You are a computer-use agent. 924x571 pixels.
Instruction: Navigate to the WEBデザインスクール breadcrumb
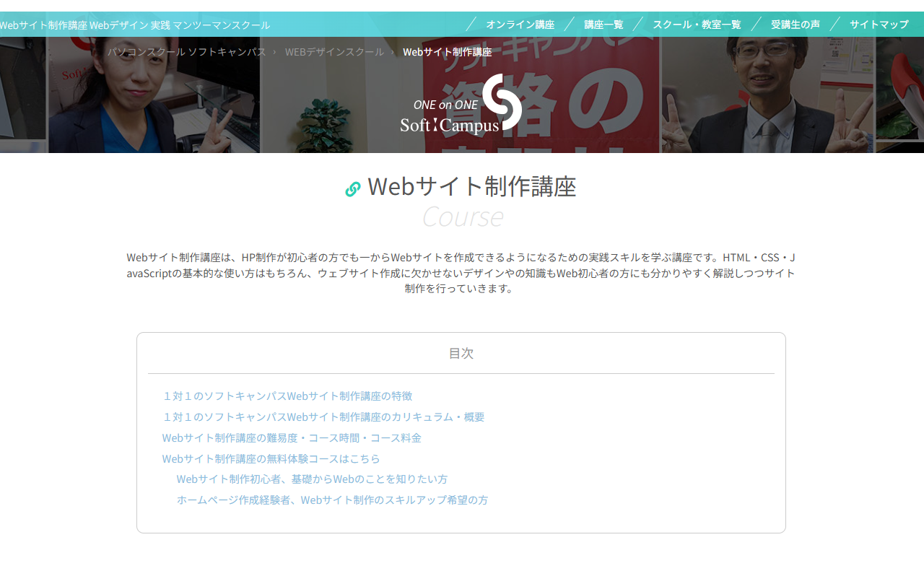pos(334,52)
